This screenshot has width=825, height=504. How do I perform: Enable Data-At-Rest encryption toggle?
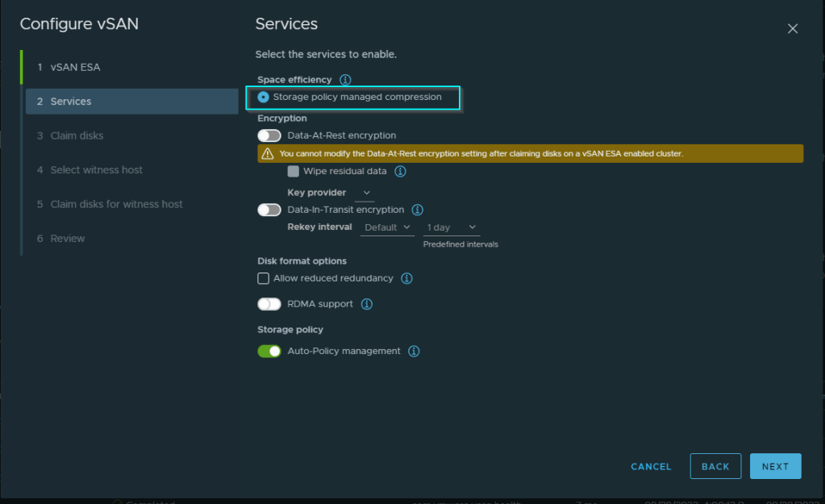pyautogui.click(x=269, y=136)
